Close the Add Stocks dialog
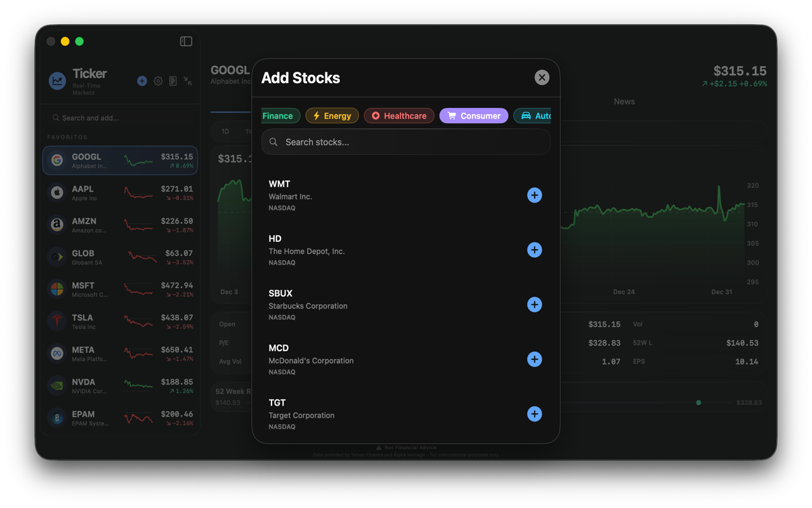Screen dimensions: 812x508 pos(542,77)
